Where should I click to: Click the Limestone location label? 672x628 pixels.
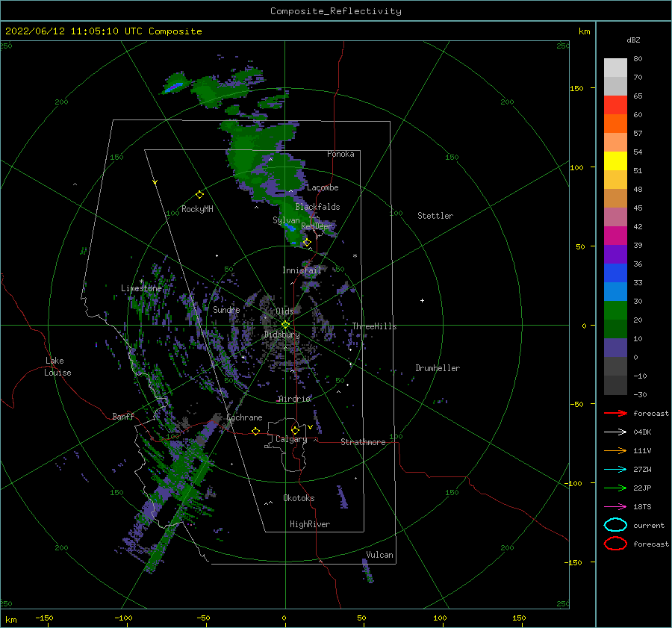[x=141, y=288]
